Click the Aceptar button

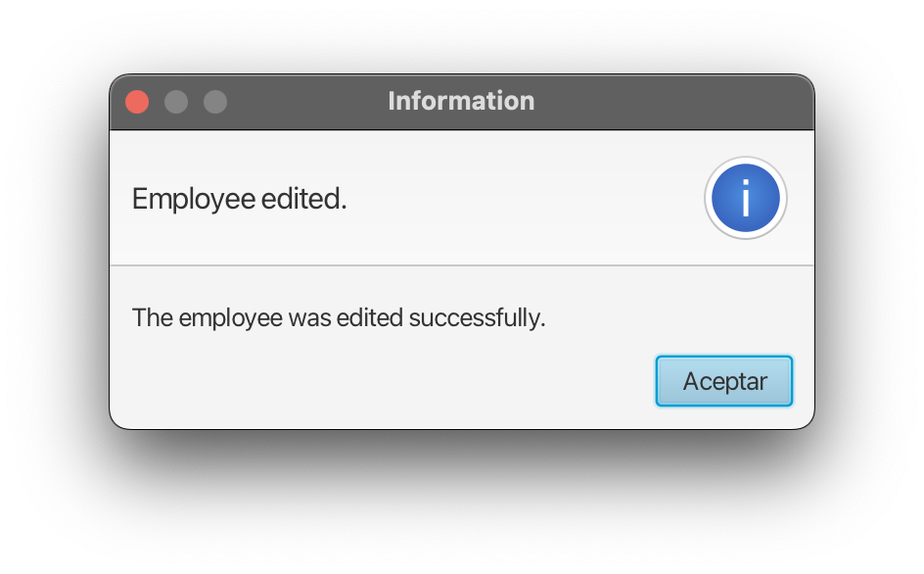[723, 381]
